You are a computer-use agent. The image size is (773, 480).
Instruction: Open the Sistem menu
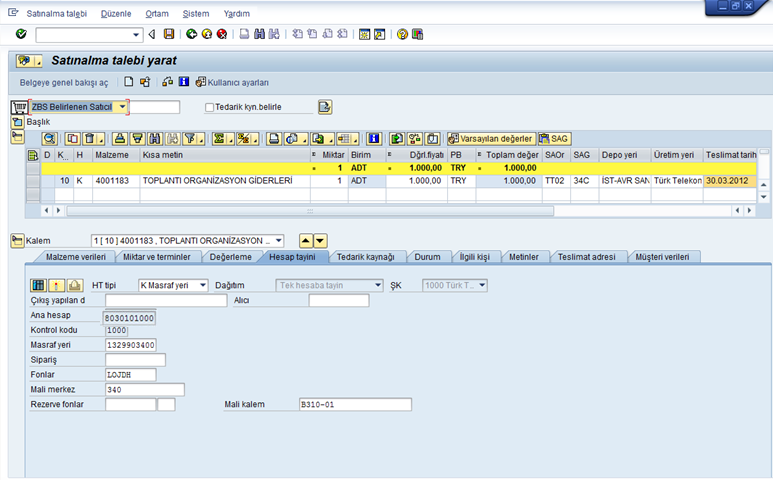(197, 14)
